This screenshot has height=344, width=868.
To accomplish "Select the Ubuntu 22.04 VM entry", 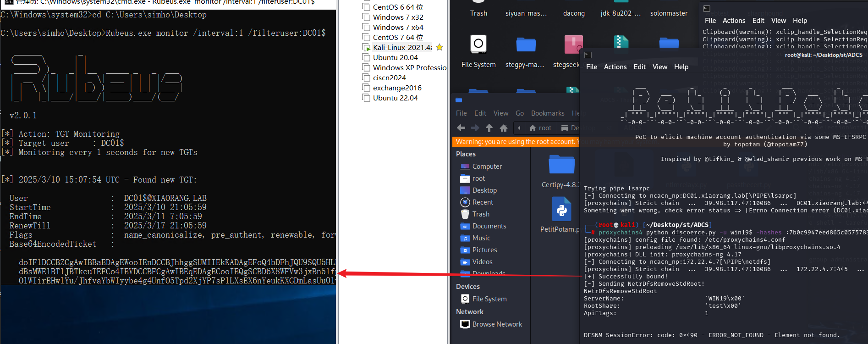I will (x=395, y=98).
